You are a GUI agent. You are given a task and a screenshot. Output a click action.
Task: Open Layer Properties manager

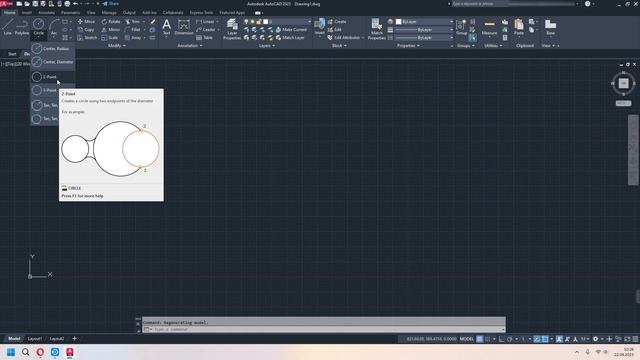232,29
